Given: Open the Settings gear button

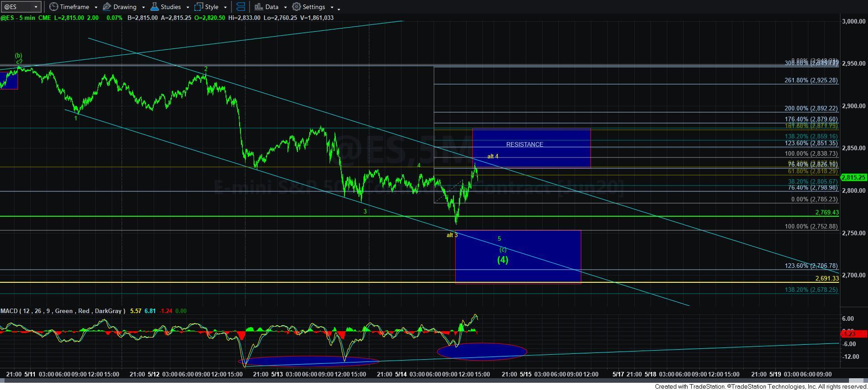Looking at the screenshot, I should click(x=309, y=7).
